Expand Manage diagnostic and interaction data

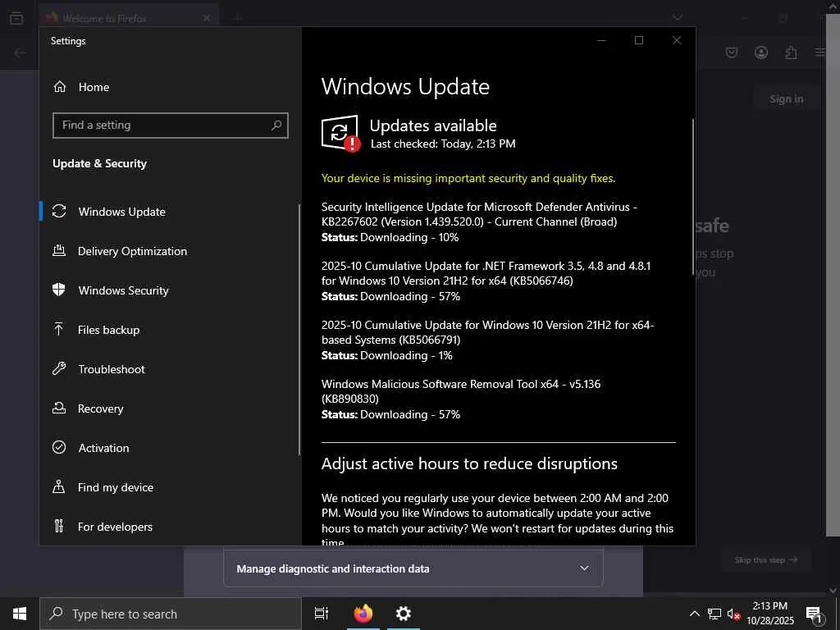[x=413, y=568]
